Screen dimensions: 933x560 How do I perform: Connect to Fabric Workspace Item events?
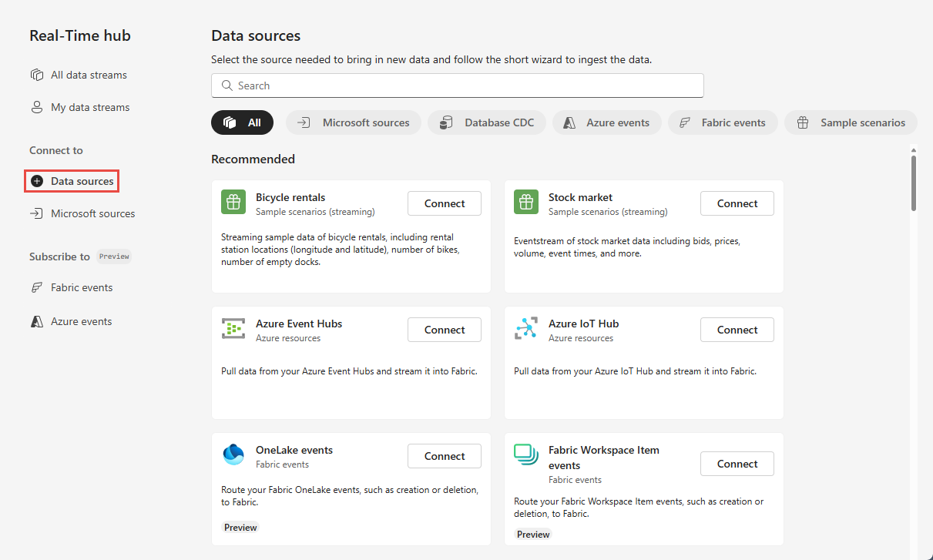[737, 464]
